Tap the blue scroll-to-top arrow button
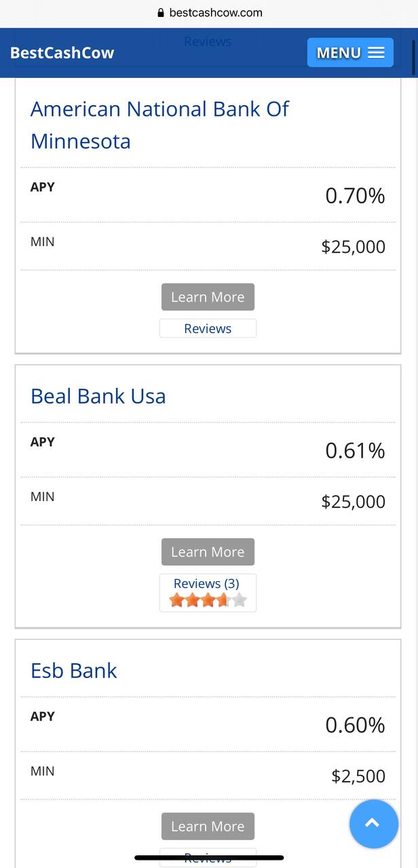418x868 pixels. [373, 824]
